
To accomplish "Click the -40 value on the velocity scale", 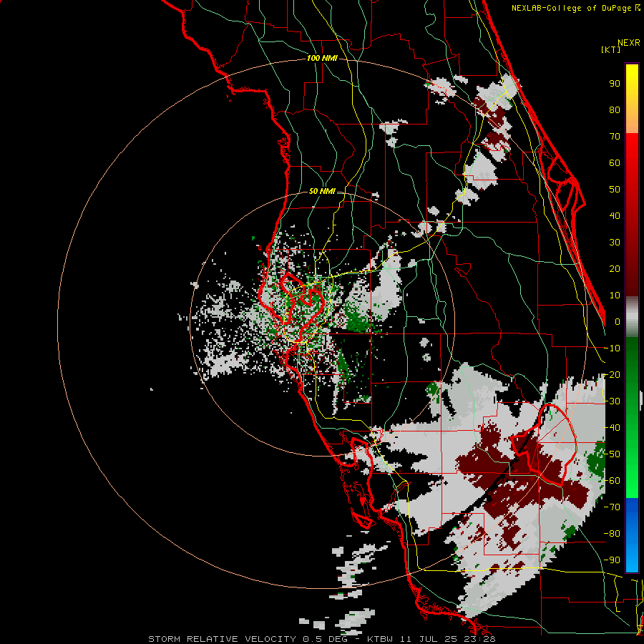I will [x=612, y=428].
